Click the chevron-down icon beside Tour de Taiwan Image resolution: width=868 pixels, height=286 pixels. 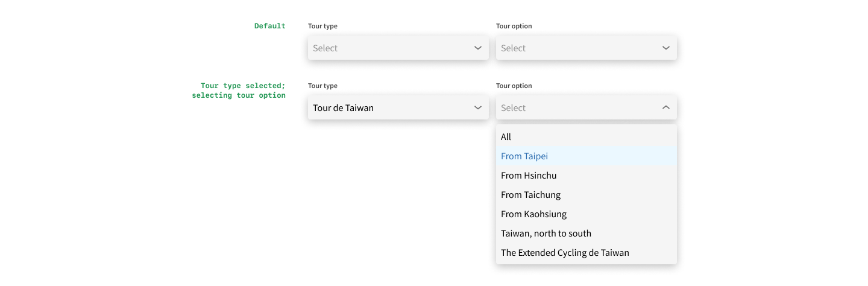click(478, 107)
